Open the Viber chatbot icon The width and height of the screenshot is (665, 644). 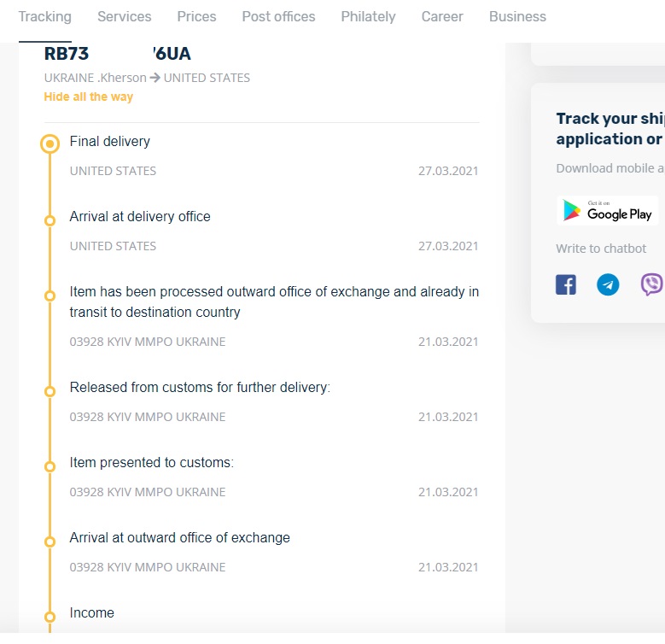[651, 284]
